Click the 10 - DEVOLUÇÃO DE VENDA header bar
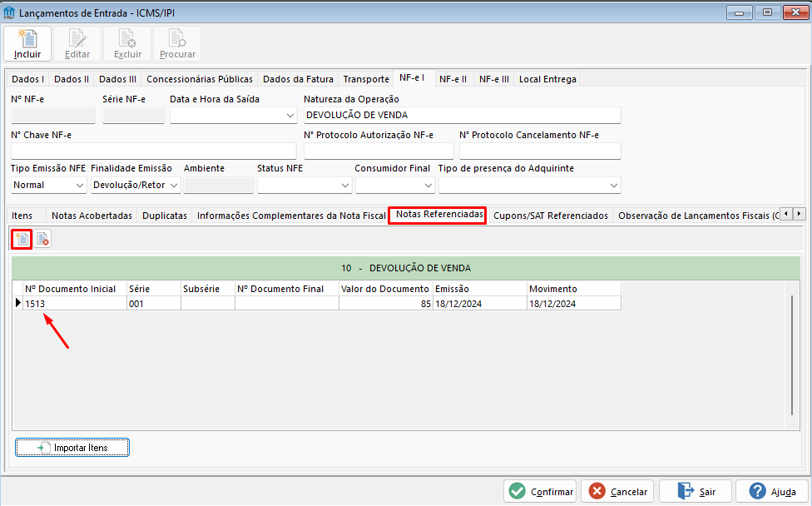This screenshot has height=506, width=812. 406,268
